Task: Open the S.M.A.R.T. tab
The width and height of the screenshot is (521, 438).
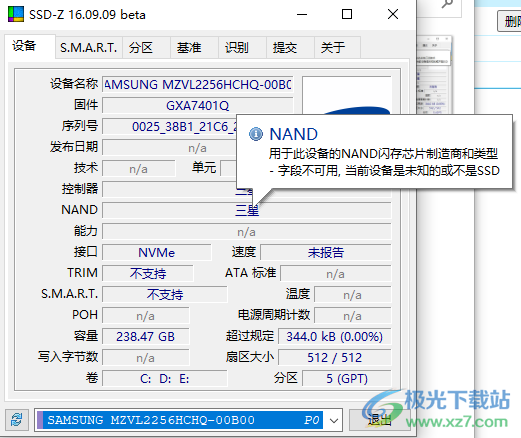Action: click(x=89, y=48)
